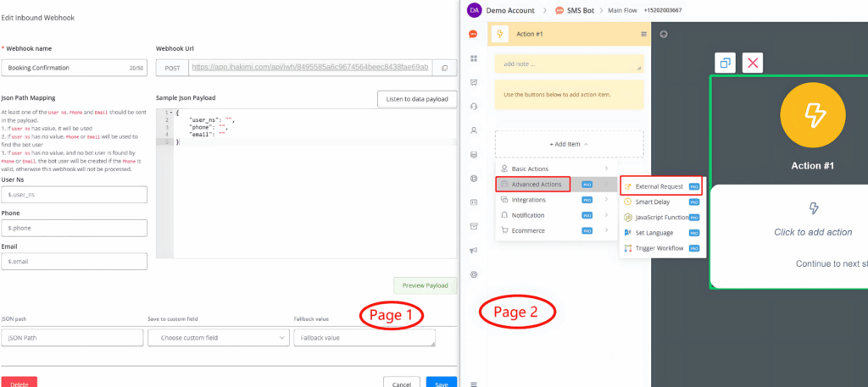Open the dashboard grid icon in the sidebar
868x387 pixels.
point(474,58)
